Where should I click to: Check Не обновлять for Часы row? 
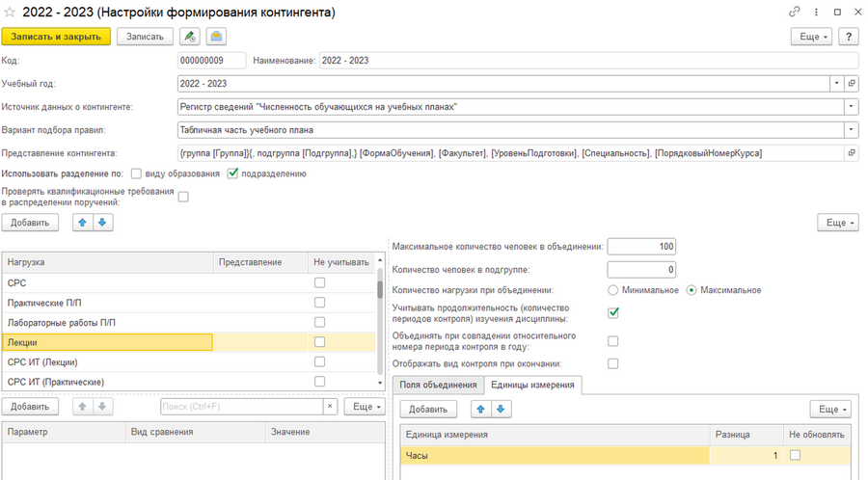point(795,455)
